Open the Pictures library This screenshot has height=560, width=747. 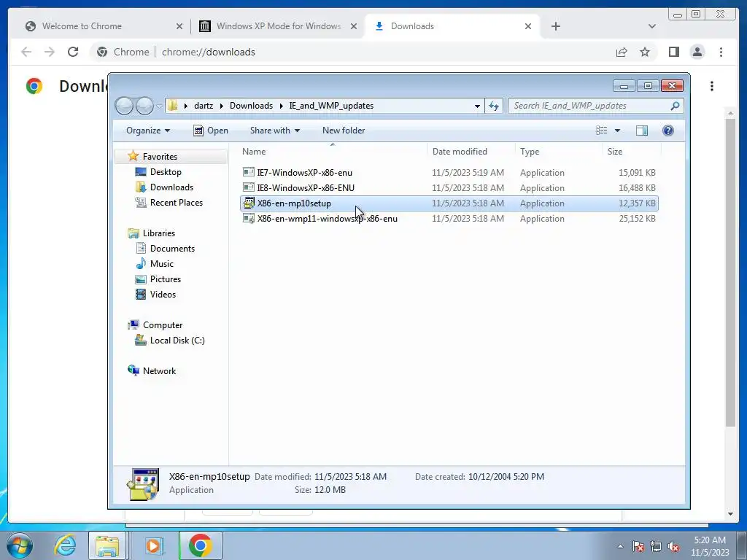(166, 279)
